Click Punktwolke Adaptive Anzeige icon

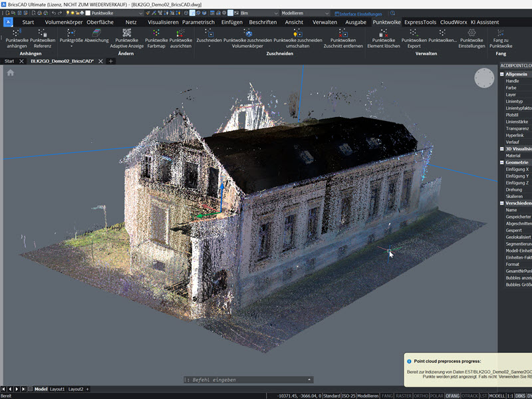[x=126, y=33]
